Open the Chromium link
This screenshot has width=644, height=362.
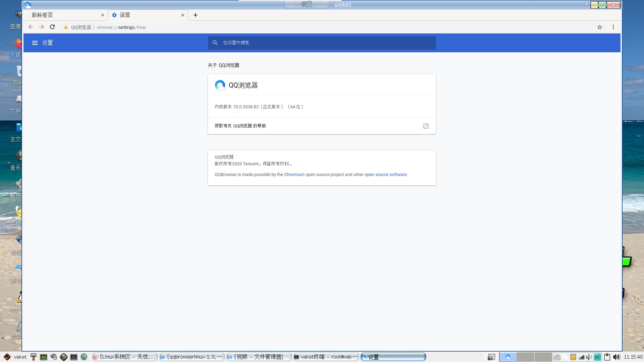point(294,175)
